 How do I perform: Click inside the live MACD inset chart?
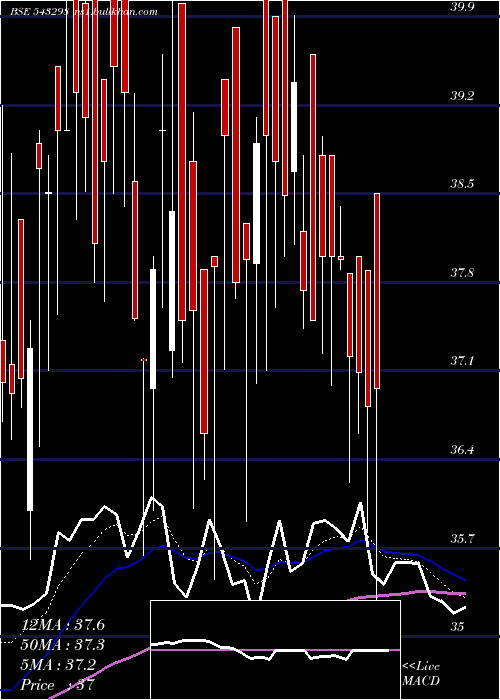275,650
